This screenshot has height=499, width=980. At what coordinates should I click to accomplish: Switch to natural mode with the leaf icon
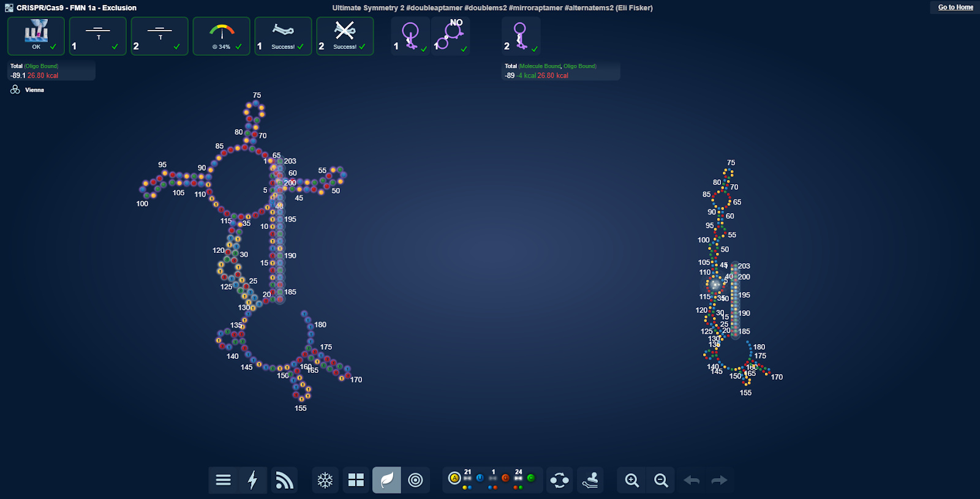pos(386,480)
